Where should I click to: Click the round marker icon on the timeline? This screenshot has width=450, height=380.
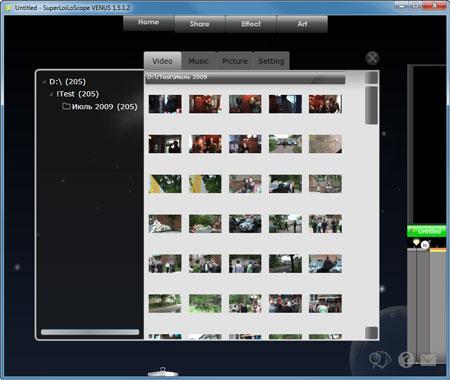click(424, 245)
